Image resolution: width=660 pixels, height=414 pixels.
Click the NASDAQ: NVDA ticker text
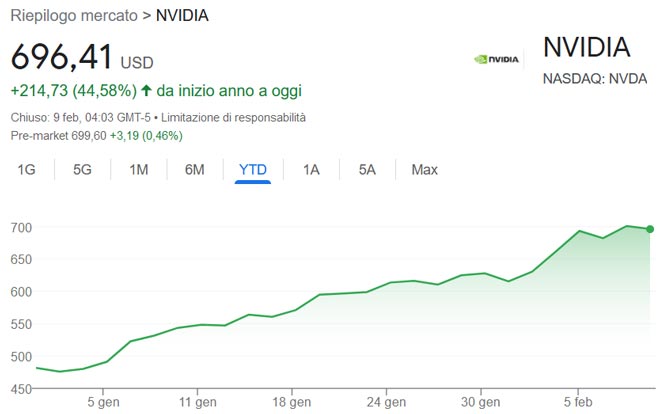595,79
